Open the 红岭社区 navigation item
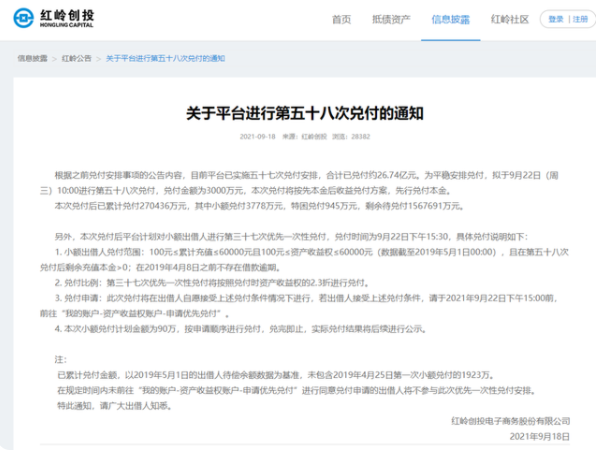 [510, 19]
